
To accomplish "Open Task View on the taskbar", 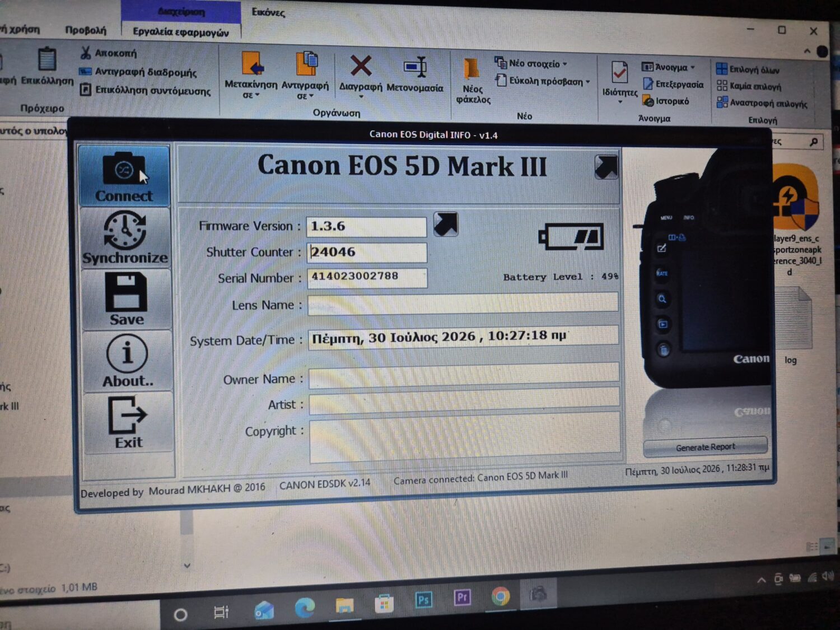I will (x=221, y=613).
